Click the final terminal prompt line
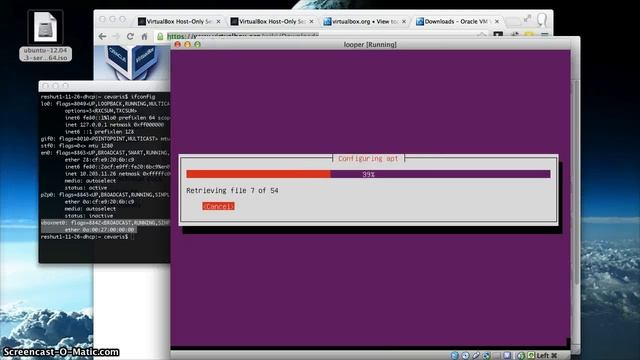This screenshot has width=640, height=360. pos(87,237)
